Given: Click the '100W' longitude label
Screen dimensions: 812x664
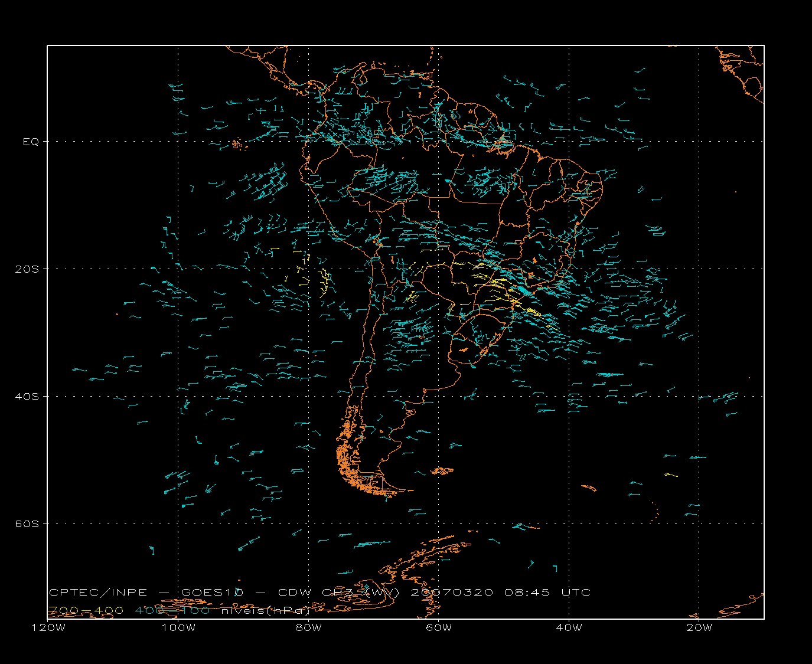Looking at the screenshot, I should (x=178, y=628).
